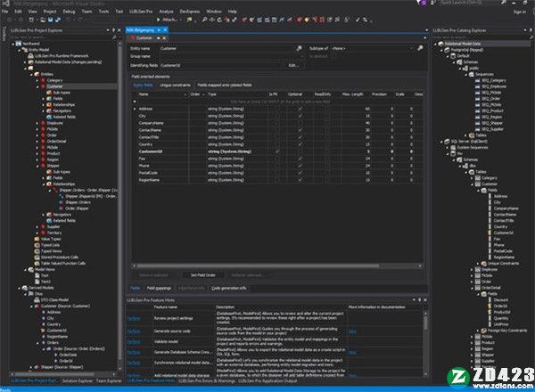Click the green Attach start arrow icon

(x=159, y=20)
